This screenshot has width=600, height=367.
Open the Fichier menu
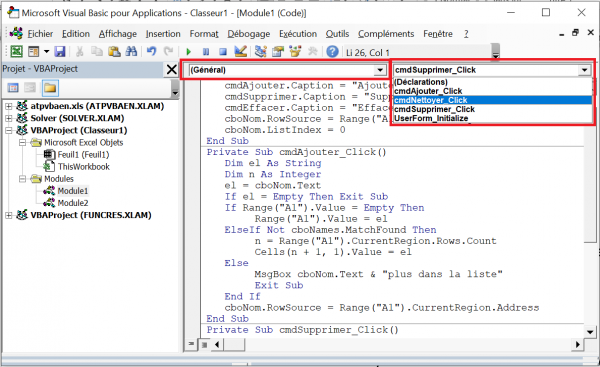pos(40,34)
